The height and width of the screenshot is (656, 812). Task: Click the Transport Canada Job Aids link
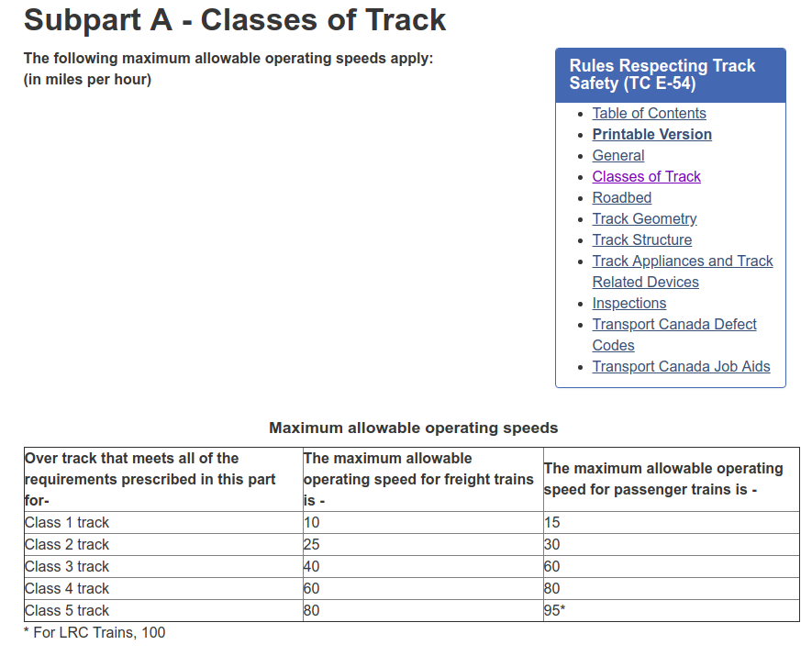681,367
